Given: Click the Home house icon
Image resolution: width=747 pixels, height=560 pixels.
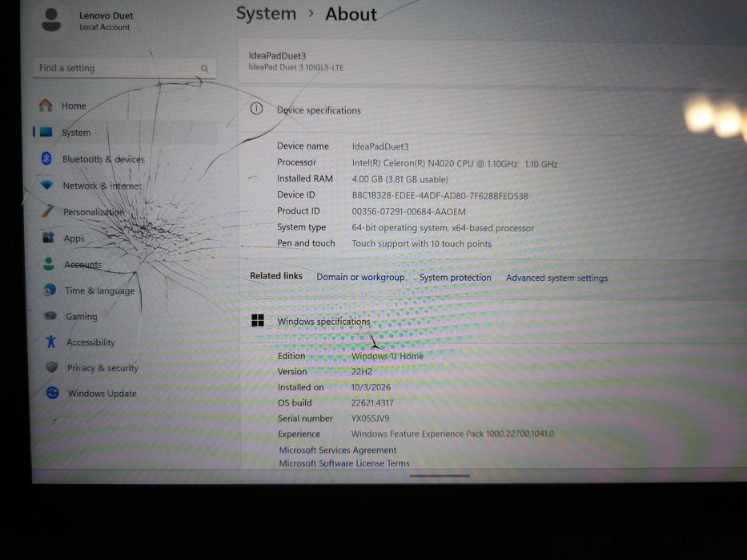Looking at the screenshot, I should [x=46, y=106].
